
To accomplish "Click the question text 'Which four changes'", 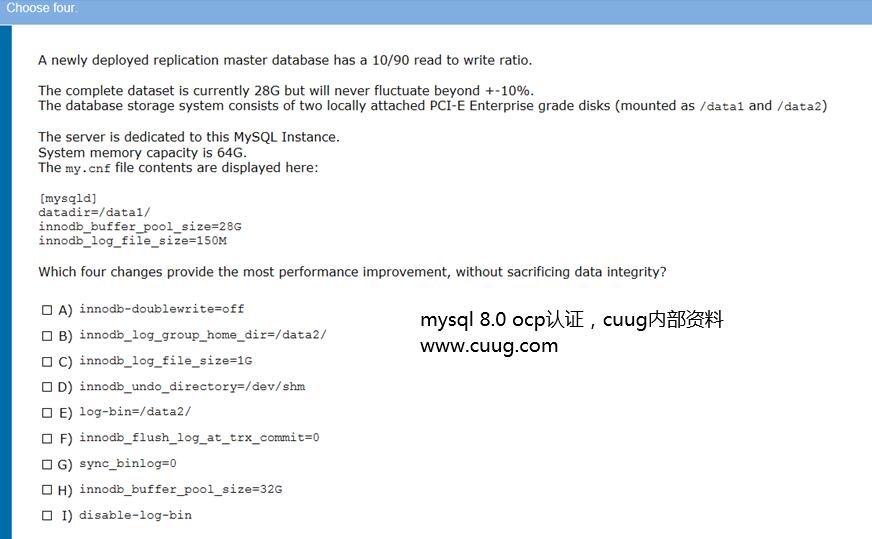I will click(x=352, y=272).
